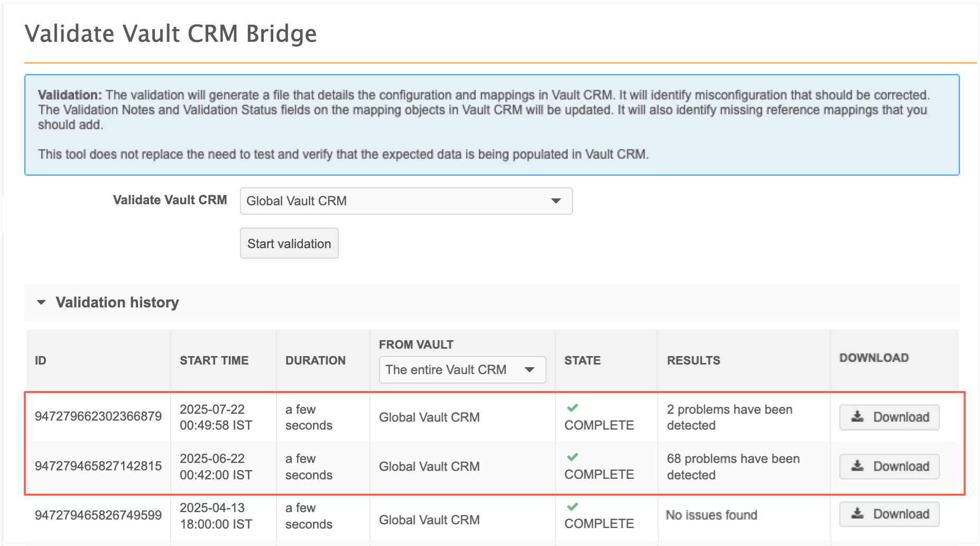Select ID 947279662302366879 cell
980x546 pixels.
click(98, 416)
